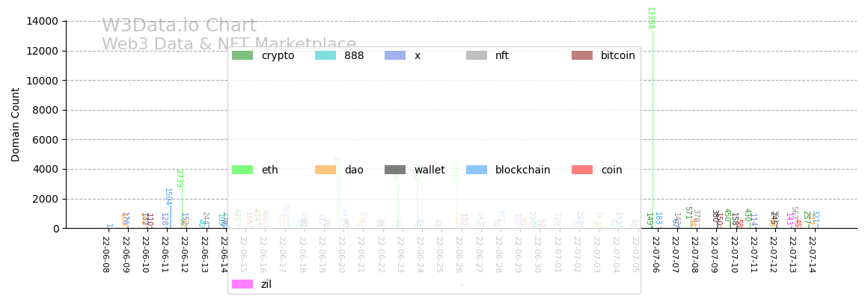Click the dao legend color swatch

(x=325, y=170)
